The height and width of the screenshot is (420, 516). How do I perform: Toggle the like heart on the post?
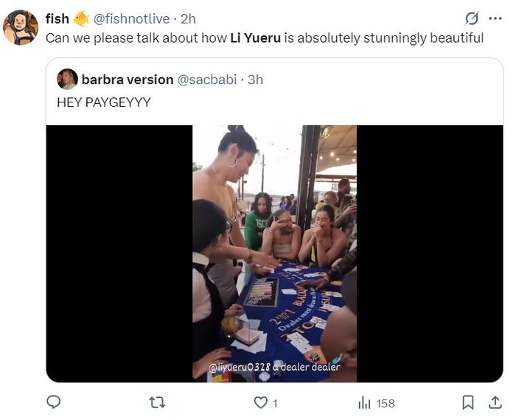coord(260,402)
